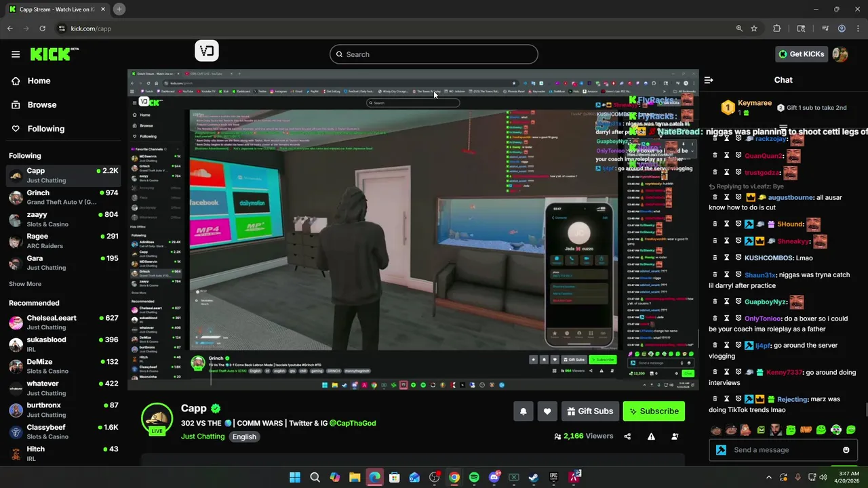
Task: Show hidden system tray icons
Action: click(x=768, y=477)
